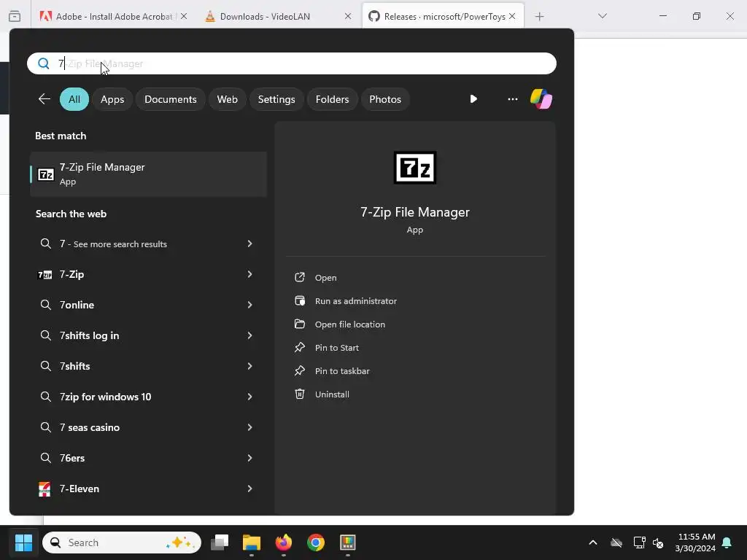Go back with the left arrow button
This screenshot has width=747, height=560.
(x=44, y=99)
